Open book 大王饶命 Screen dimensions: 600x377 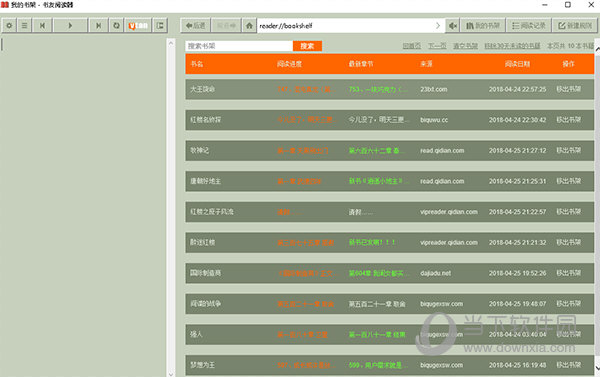203,89
